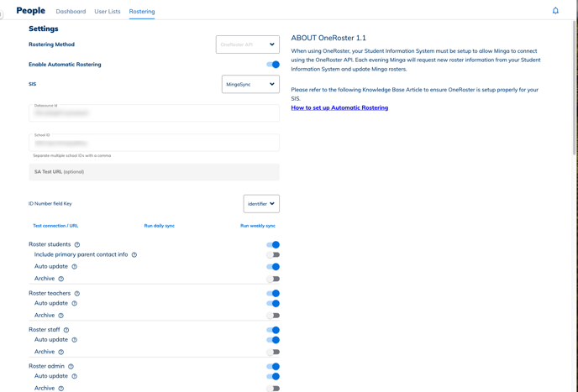Image resolution: width=578 pixels, height=392 pixels.
Task: Enable Archive under Roster staff
Action: (x=273, y=353)
